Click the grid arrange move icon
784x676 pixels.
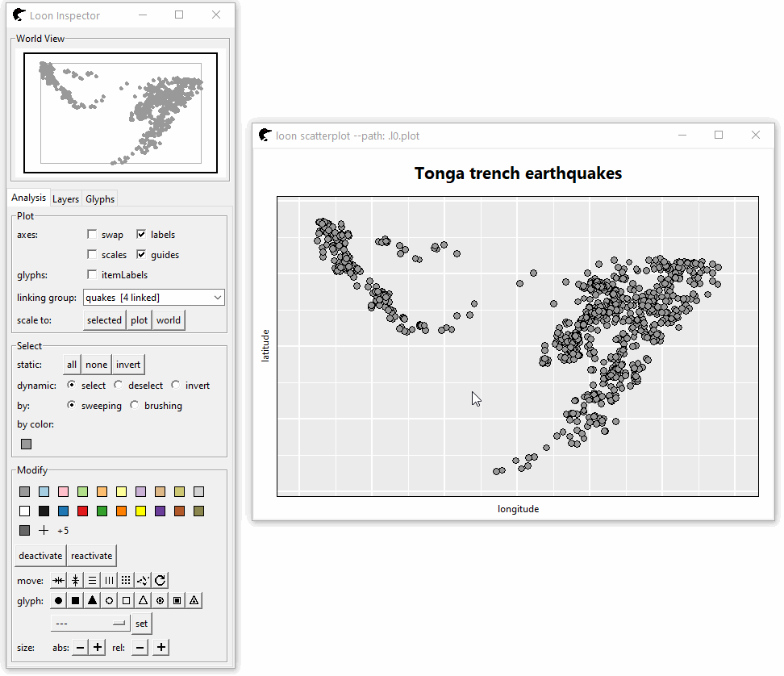(126, 580)
